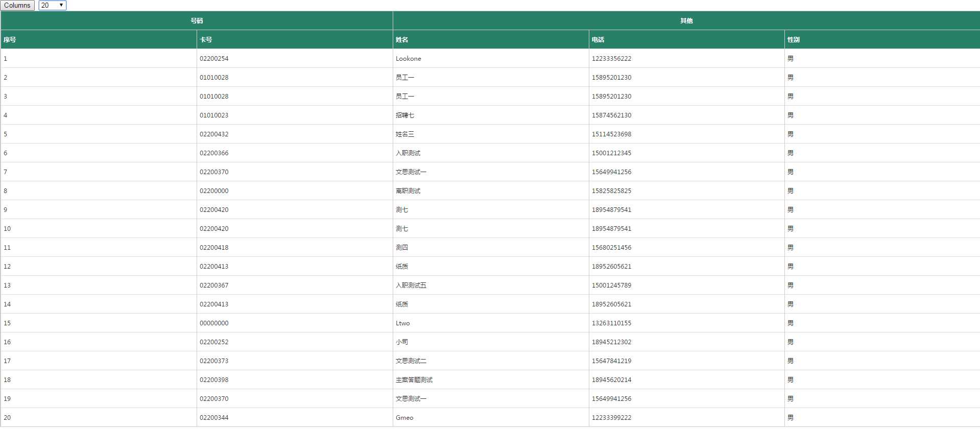Image resolution: width=980 pixels, height=429 pixels.
Task: Select phone number 15825825825
Action: pyautogui.click(x=611, y=191)
